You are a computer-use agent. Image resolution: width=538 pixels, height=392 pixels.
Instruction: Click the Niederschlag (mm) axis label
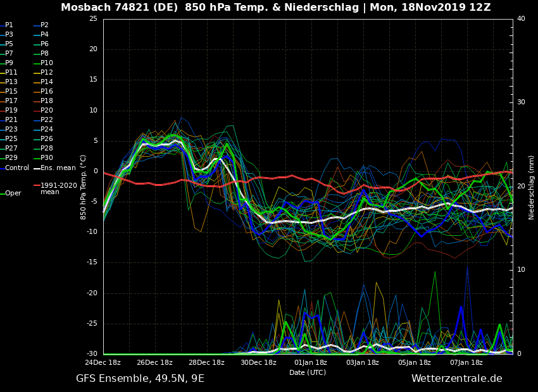(532, 187)
